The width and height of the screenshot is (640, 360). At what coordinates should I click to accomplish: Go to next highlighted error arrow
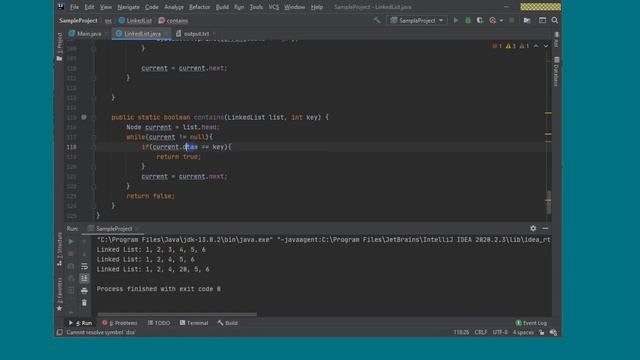(546, 46)
